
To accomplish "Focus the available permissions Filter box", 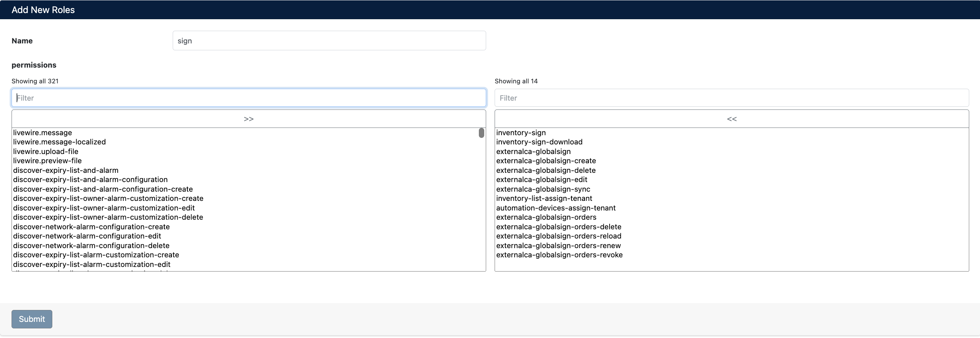I will [x=248, y=98].
